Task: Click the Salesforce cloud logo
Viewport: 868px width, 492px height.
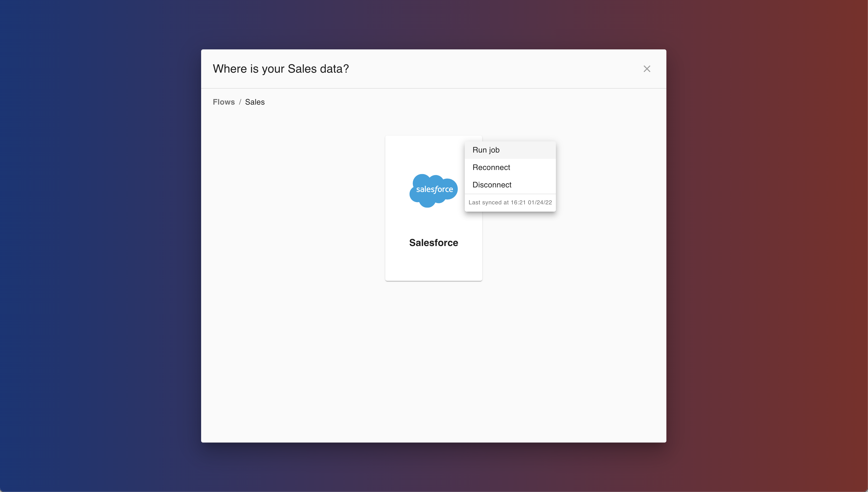Action: [x=434, y=191]
